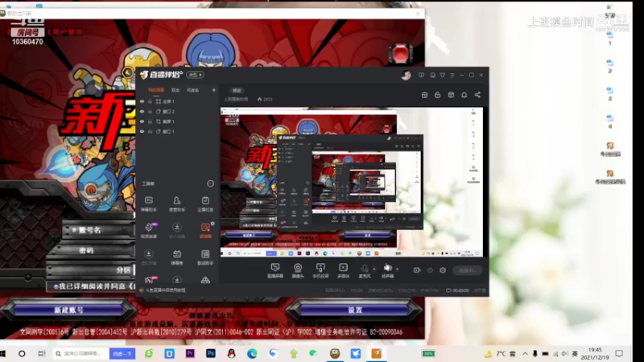Open Windows Start menu
Screen dimensions: 644x362
click(x=2, y=353)
